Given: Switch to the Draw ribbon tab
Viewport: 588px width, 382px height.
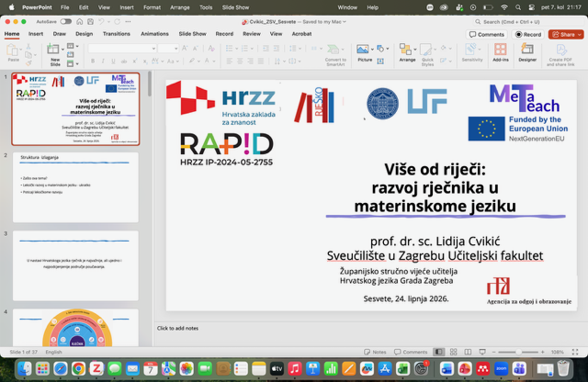Looking at the screenshot, I should (x=59, y=34).
